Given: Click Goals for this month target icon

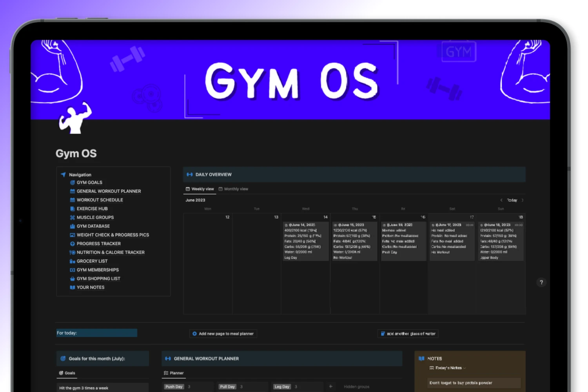Looking at the screenshot, I should 63,359.
